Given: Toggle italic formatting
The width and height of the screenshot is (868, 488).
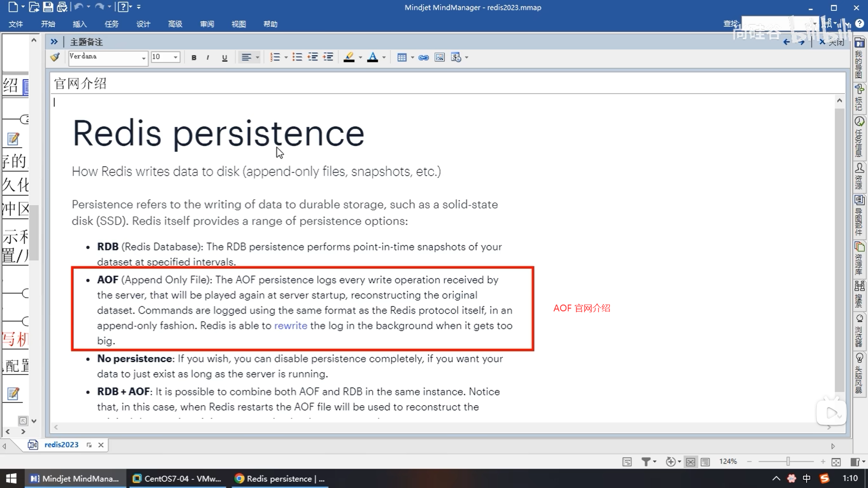Looking at the screenshot, I should click(x=208, y=57).
